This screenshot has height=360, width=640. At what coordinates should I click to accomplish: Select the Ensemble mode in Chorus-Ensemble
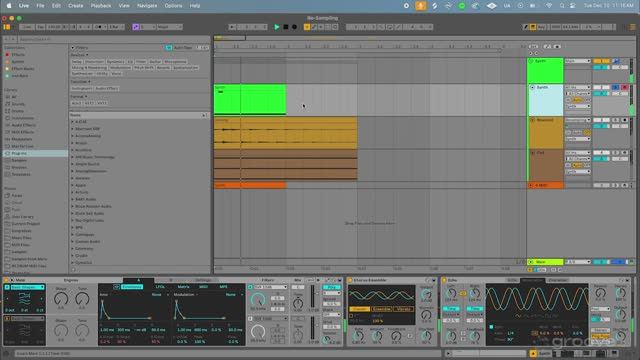pos(382,309)
